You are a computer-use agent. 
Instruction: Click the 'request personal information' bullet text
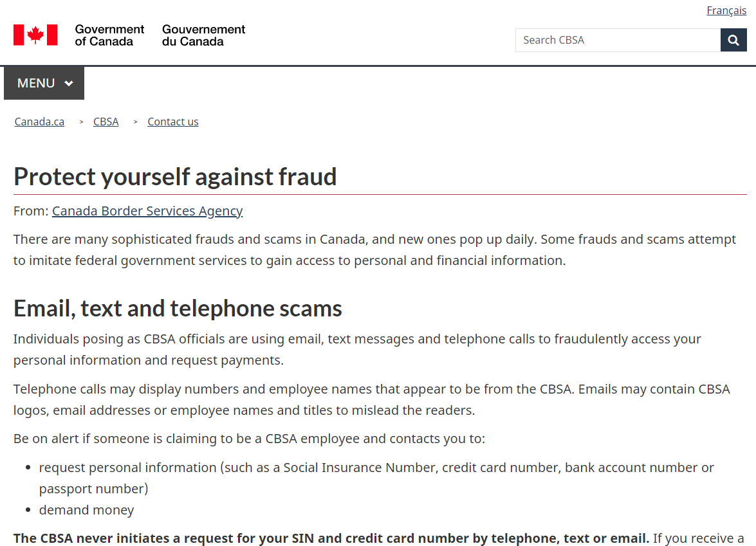pyautogui.click(x=128, y=468)
